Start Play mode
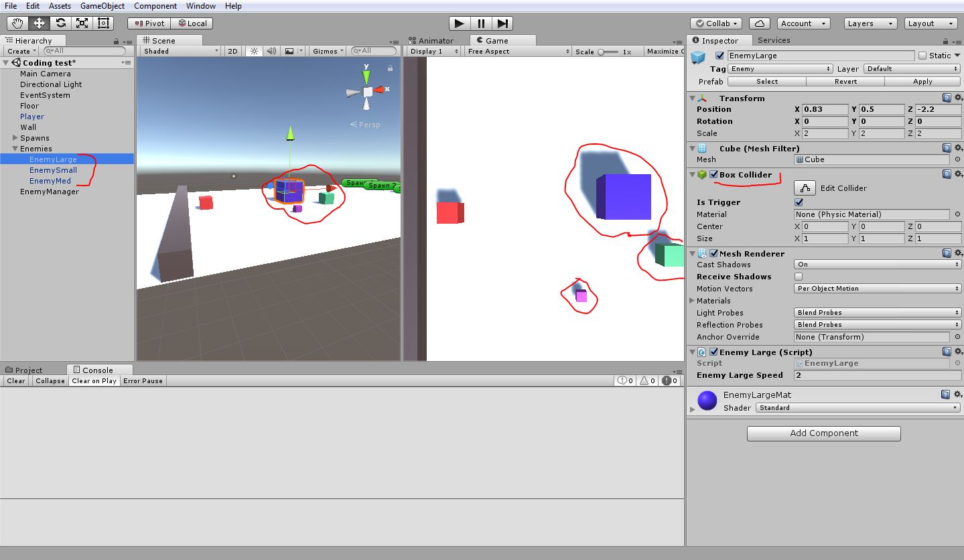 point(459,23)
